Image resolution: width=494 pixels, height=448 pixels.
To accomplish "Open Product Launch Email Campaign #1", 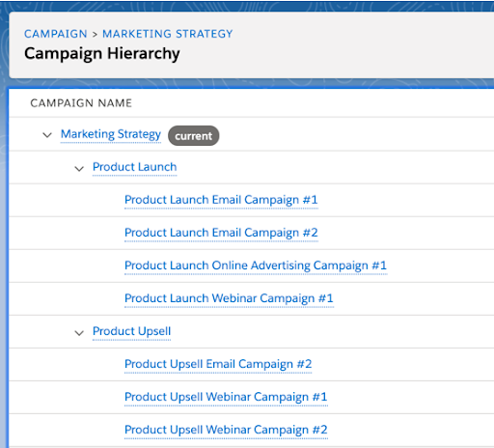I will click(221, 200).
